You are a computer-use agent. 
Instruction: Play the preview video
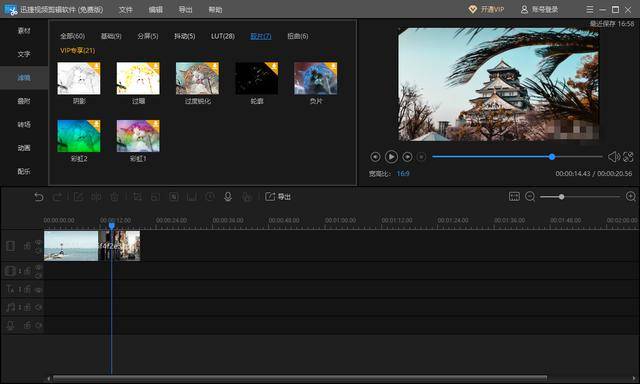click(x=391, y=157)
